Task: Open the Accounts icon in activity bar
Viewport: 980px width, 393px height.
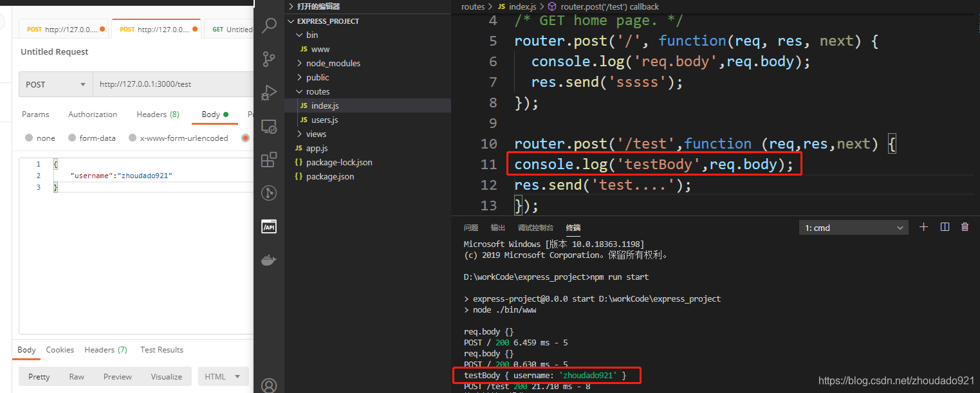Action: [x=269, y=385]
